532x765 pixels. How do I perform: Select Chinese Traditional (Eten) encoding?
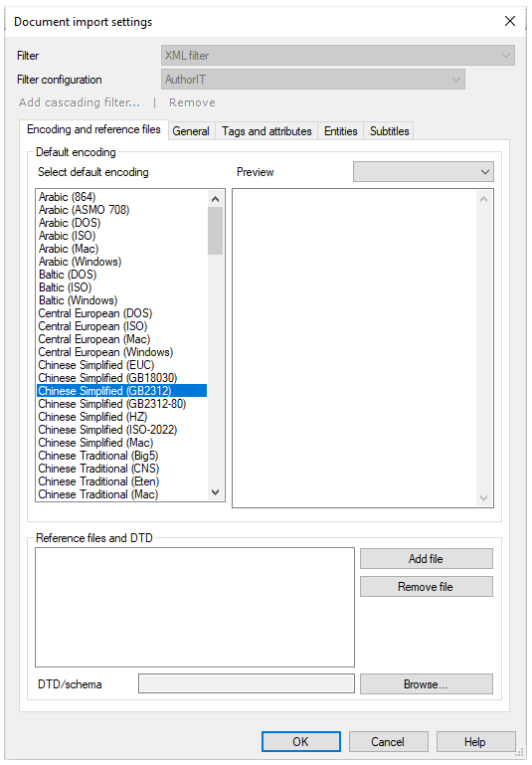122,481
